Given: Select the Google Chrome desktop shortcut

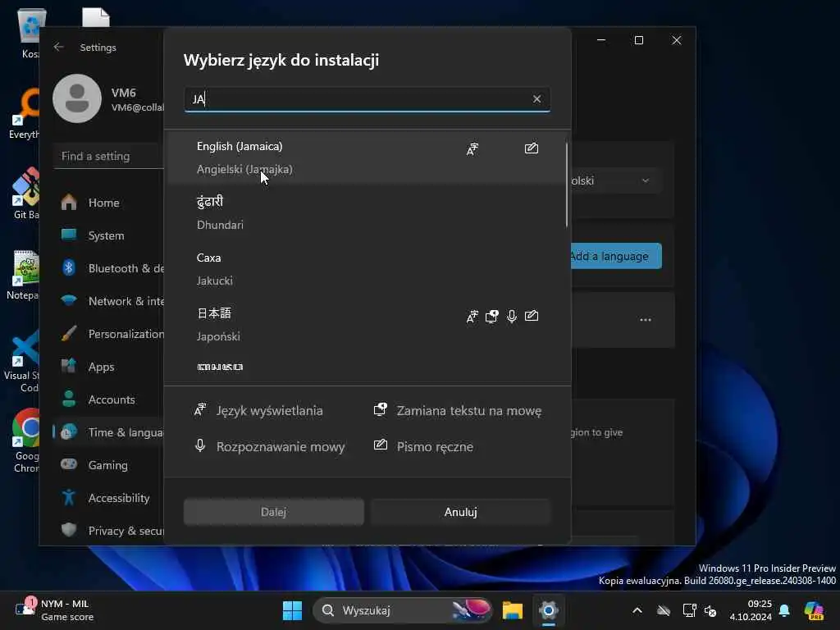Looking at the screenshot, I should (25, 441).
